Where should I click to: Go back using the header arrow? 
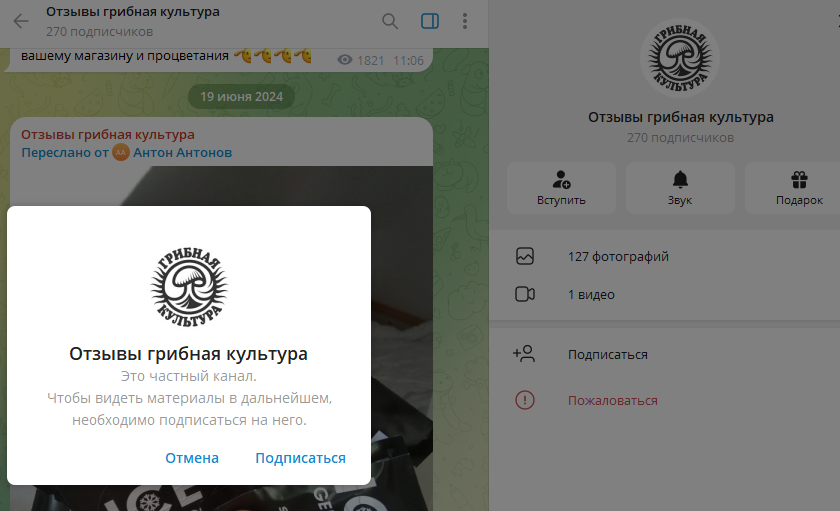pyautogui.click(x=21, y=21)
